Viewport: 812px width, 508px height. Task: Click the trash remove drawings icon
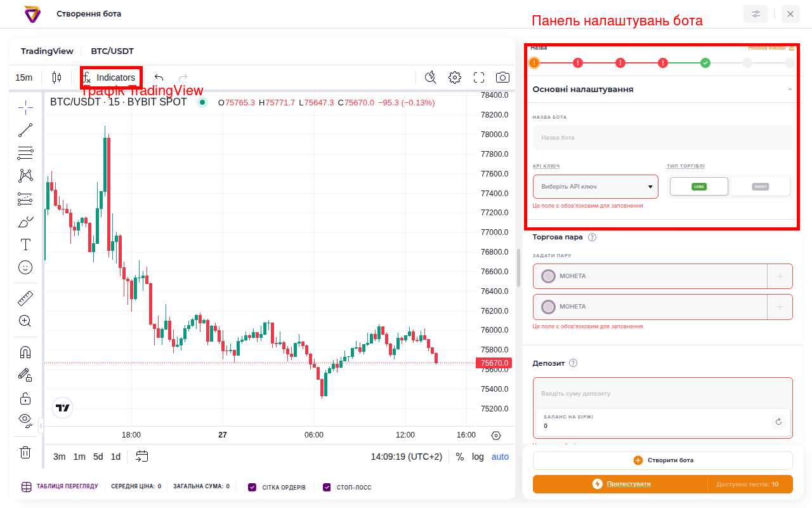click(25, 452)
